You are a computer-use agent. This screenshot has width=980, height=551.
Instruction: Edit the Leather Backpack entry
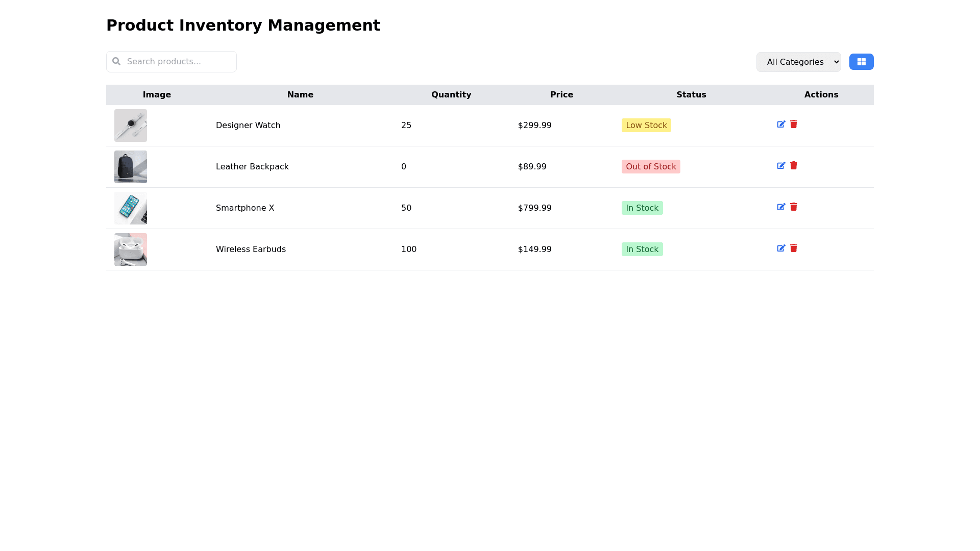pos(781,166)
